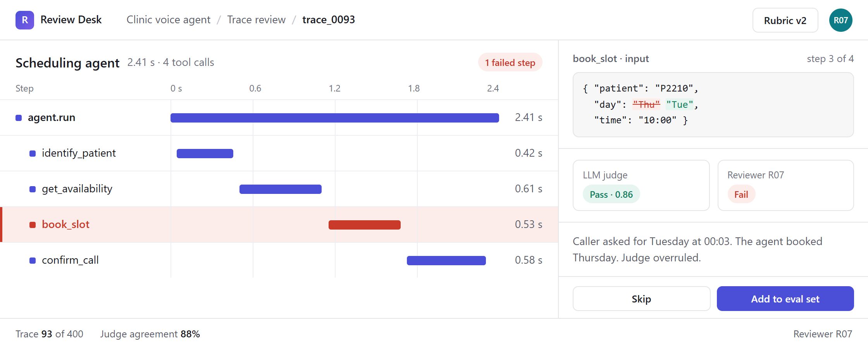Click Reviewer R07 in the footer
The image size is (868, 349).
click(823, 334)
